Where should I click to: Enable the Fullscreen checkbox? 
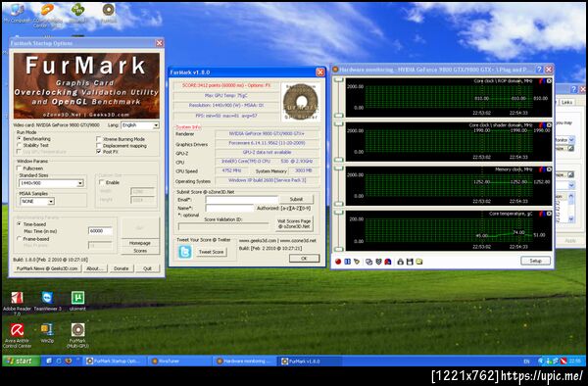pyautogui.click(x=20, y=169)
